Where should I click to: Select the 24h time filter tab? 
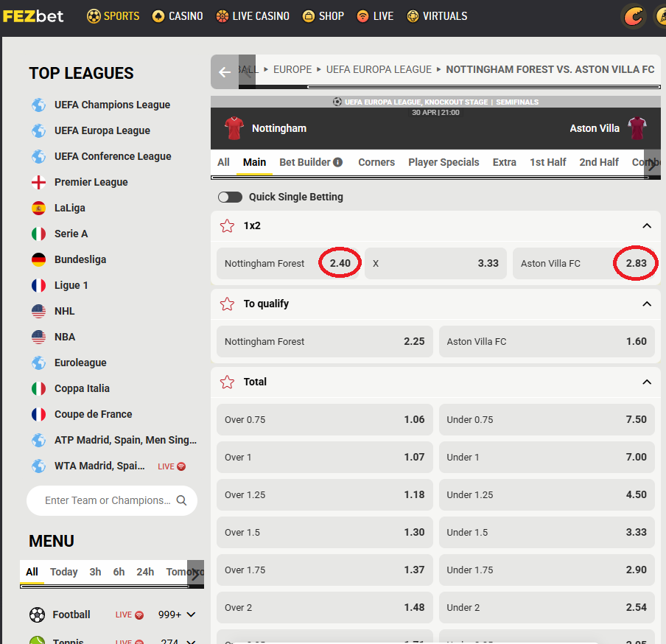tap(145, 572)
